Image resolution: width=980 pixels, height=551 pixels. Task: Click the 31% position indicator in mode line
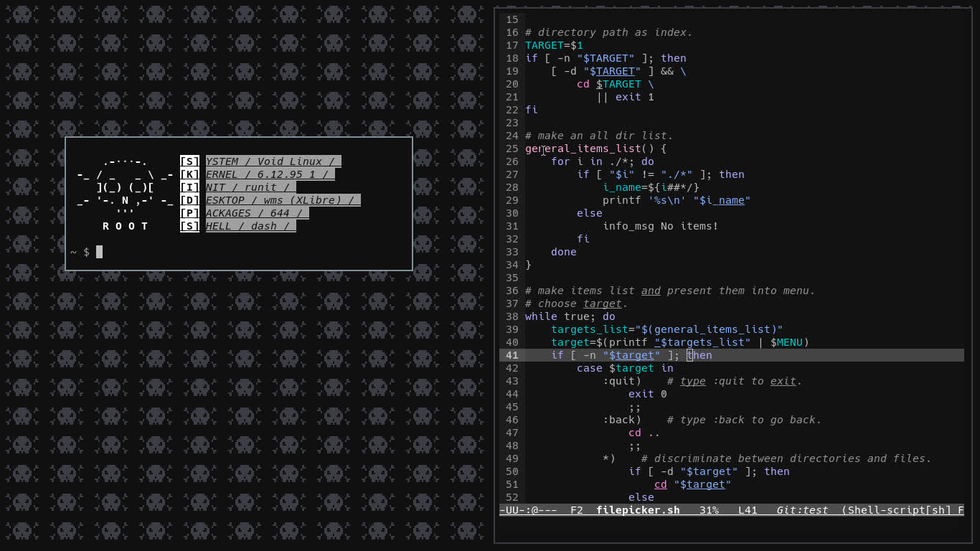coord(709,510)
